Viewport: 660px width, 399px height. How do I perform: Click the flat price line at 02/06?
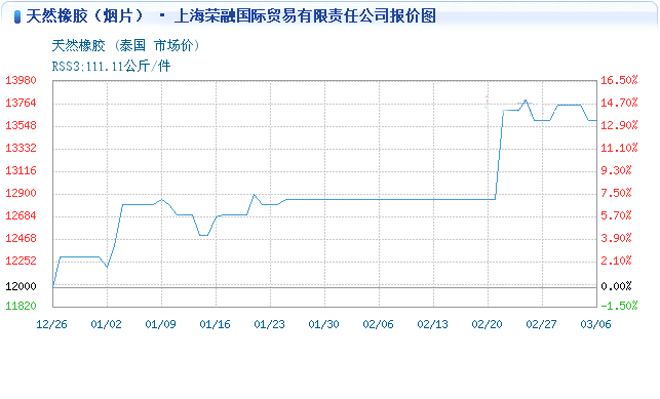pos(379,199)
